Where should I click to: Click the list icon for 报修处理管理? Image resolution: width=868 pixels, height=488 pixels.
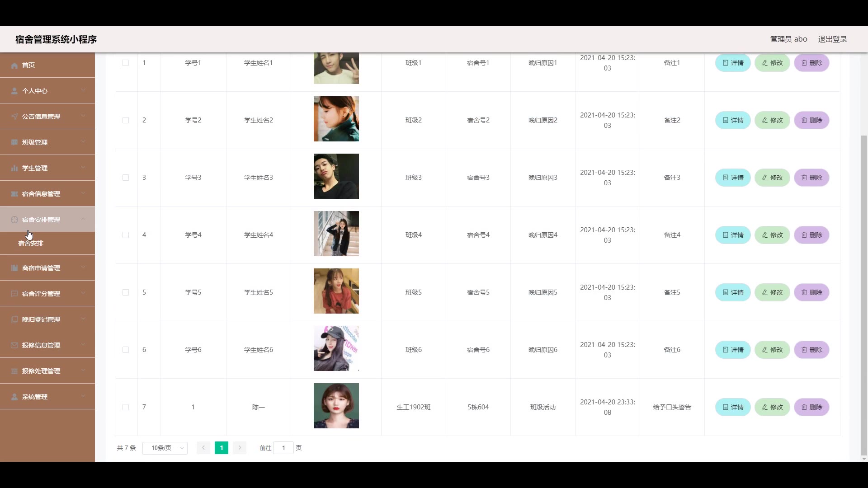pos(14,371)
